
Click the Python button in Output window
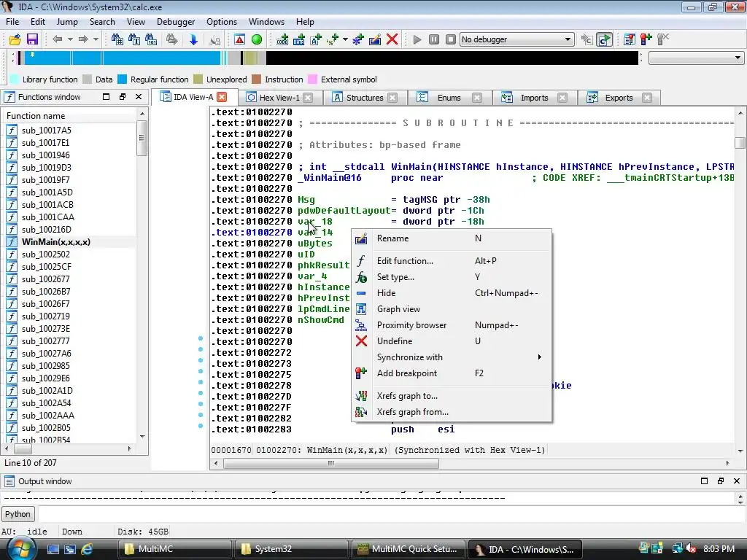click(x=18, y=514)
